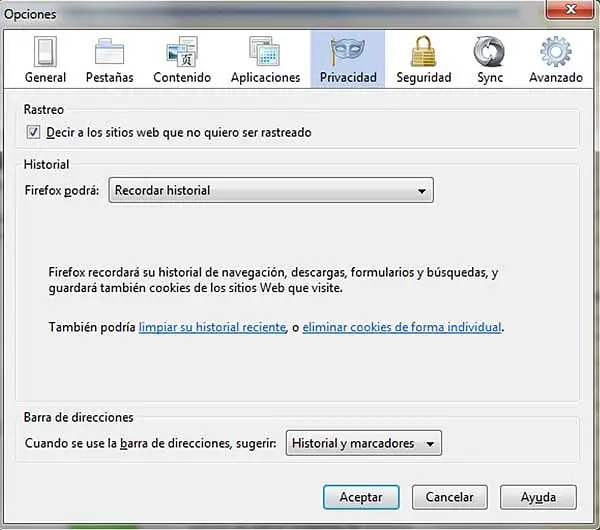Click the Decir a los sitios web label

click(179, 132)
